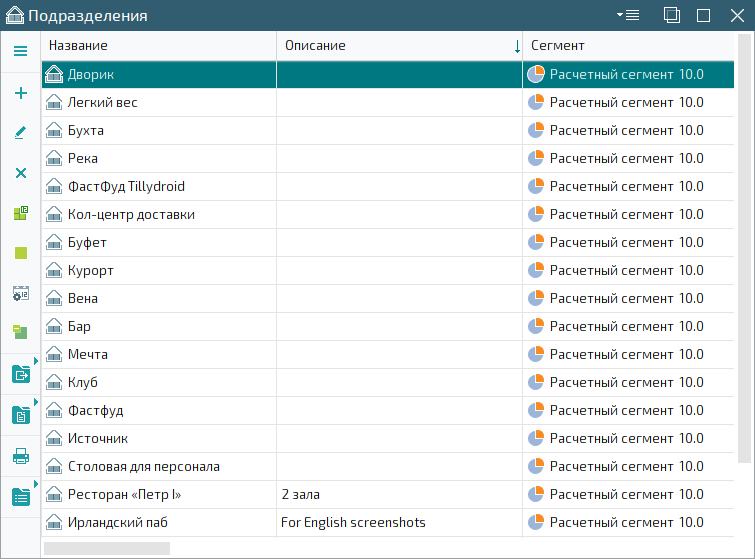Click the horizontal scrollbar at the bottom
The image size is (755, 559).
point(106,547)
